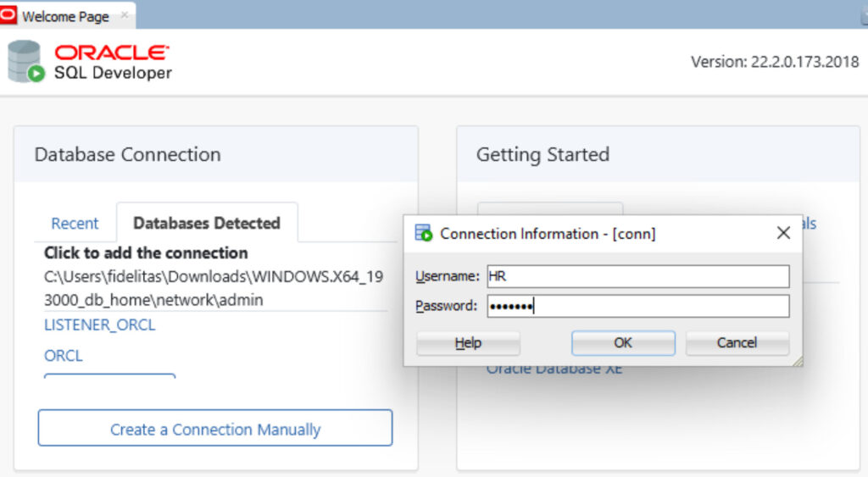Click the dialog resize grip corner

click(797, 361)
